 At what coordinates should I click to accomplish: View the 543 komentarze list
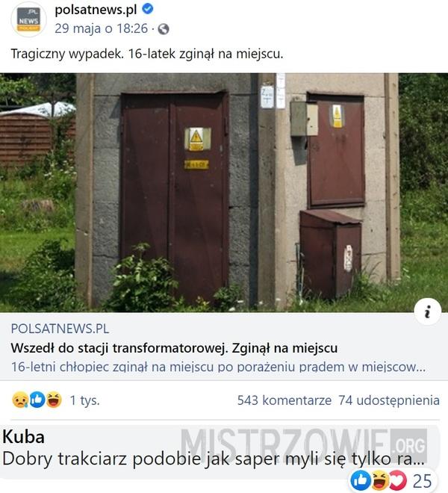[x=284, y=400]
